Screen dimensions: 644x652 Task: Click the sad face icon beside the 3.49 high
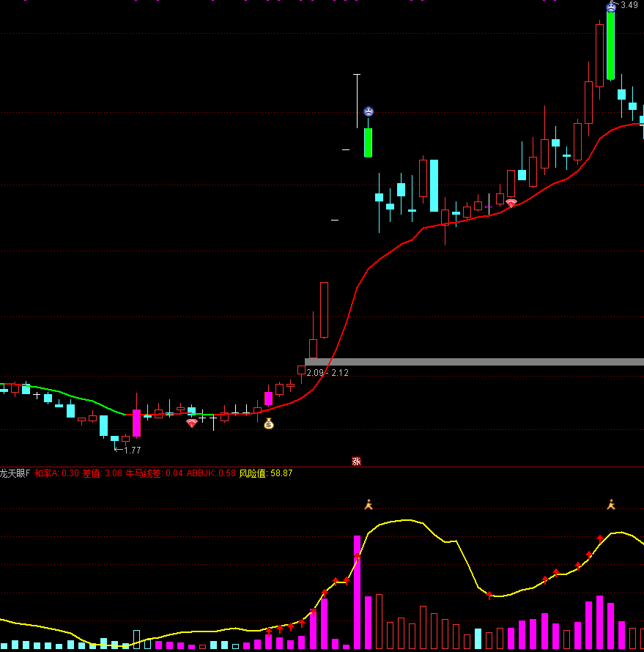(611, 7)
